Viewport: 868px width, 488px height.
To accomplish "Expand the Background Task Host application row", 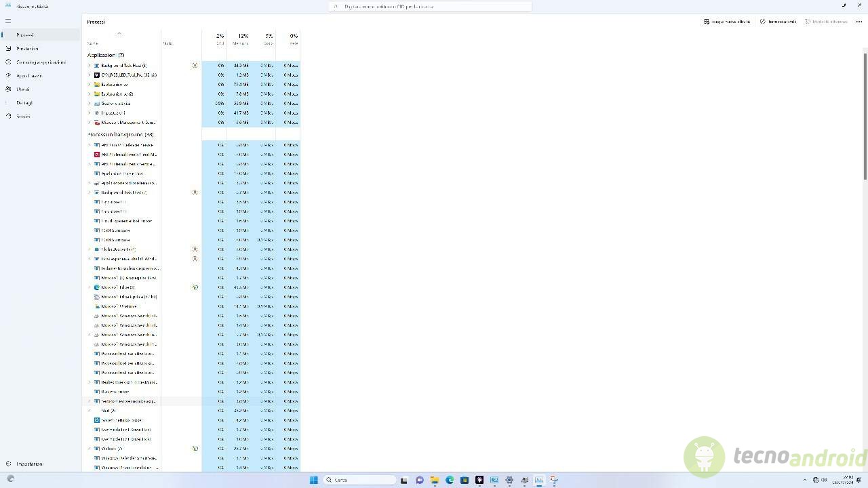I will click(x=90, y=65).
